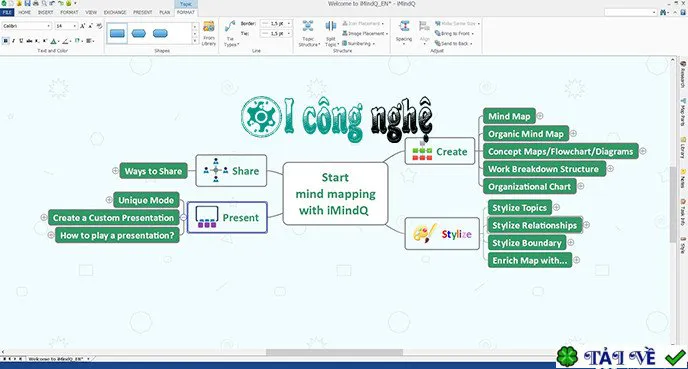The height and width of the screenshot is (369, 688).
Task: Click the search input field at top right
Action: [630, 13]
